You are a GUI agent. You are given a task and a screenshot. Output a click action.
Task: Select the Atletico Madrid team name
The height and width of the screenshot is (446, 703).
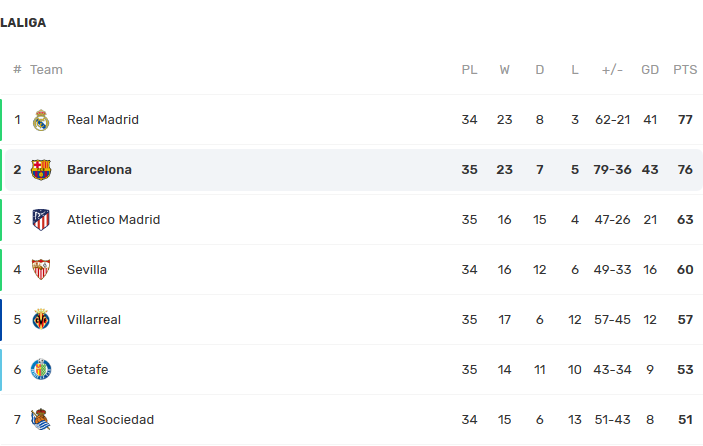click(x=113, y=220)
